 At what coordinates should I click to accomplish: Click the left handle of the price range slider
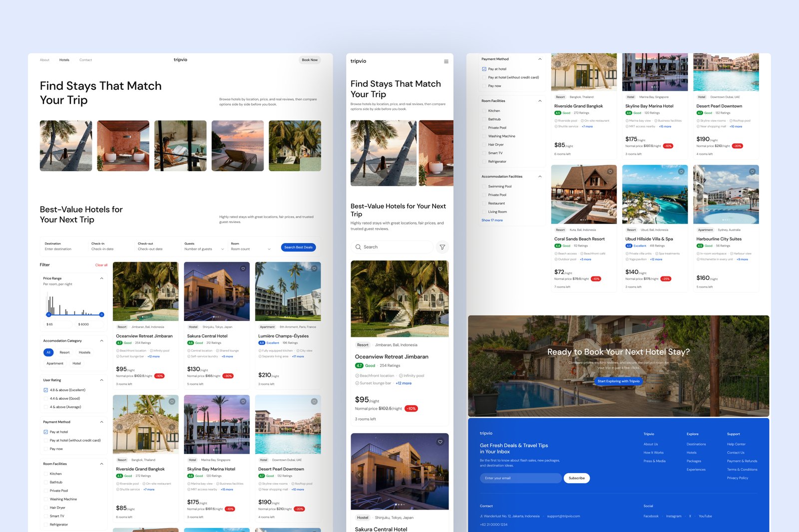tap(49, 314)
